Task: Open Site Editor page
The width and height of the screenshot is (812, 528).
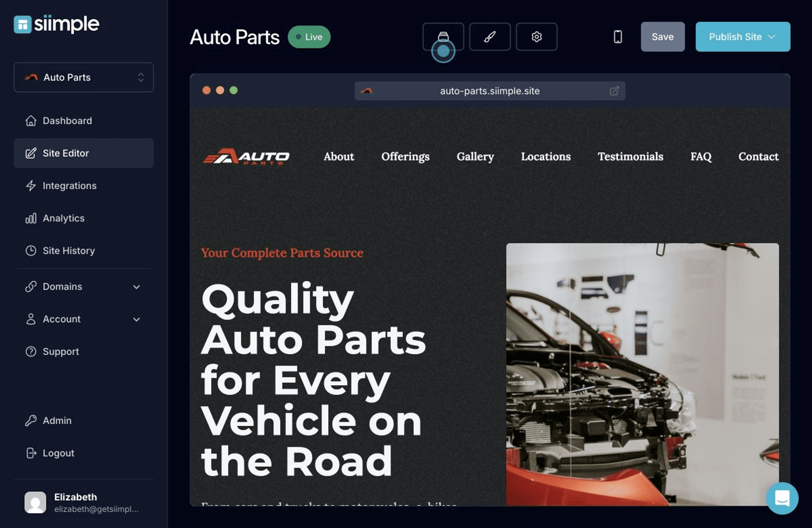Action: [84, 153]
